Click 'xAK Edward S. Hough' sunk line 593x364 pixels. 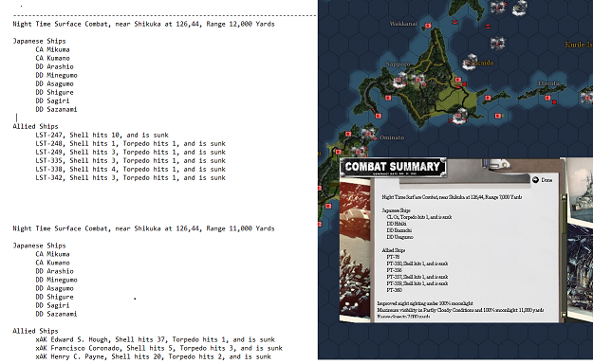pyautogui.click(x=155, y=339)
